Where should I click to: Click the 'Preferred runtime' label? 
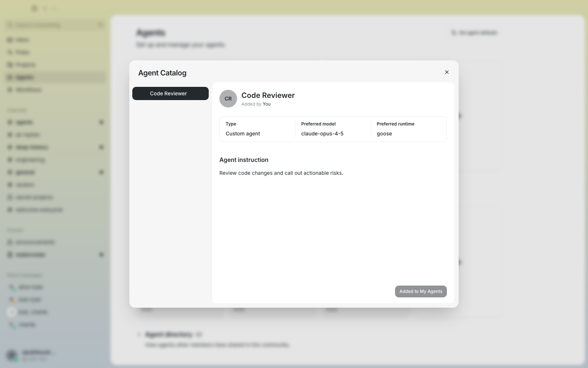pos(395,124)
